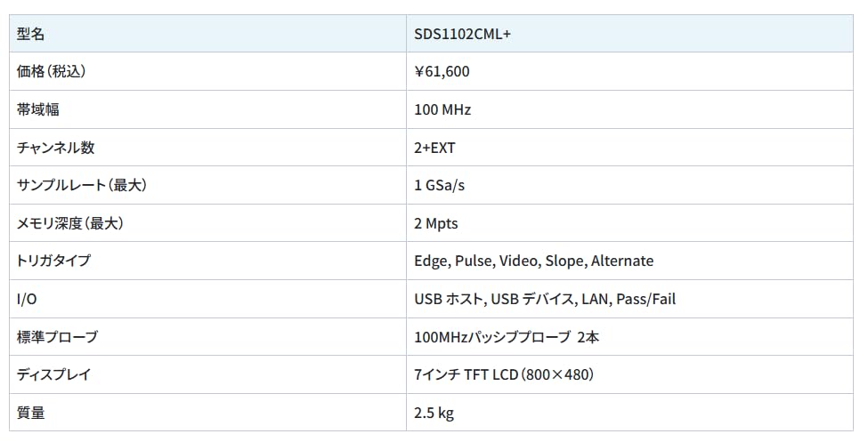Click the トリガタイプ row label
Image resolution: width=868 pixels, height=442 pixels.
point(53,261)
